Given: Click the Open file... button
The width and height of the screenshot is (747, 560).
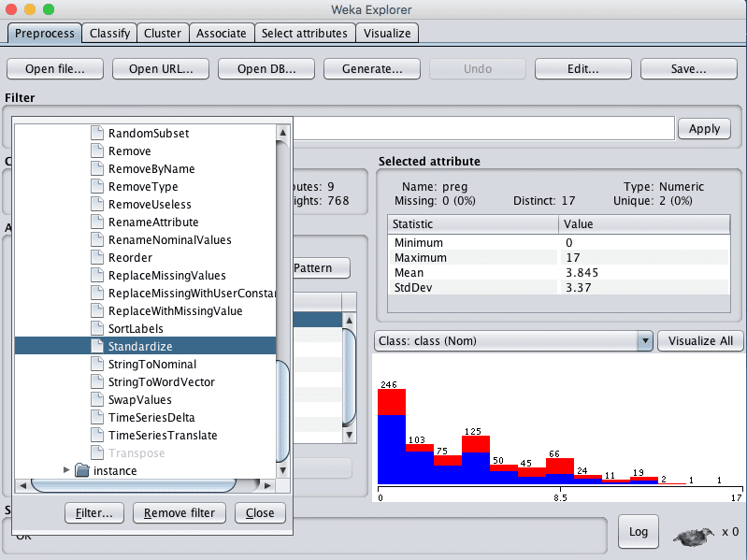Looking at the screenshot, I should click(x=55, y=69).
